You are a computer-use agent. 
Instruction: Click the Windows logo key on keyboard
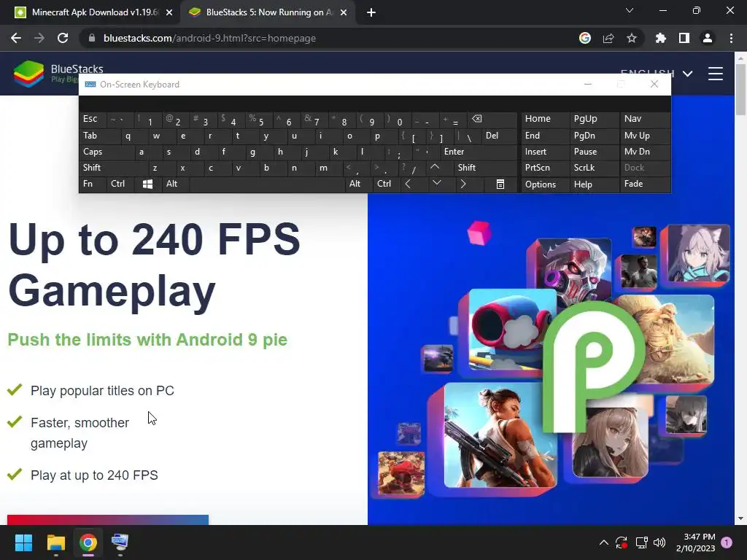(x=147, y=184)
